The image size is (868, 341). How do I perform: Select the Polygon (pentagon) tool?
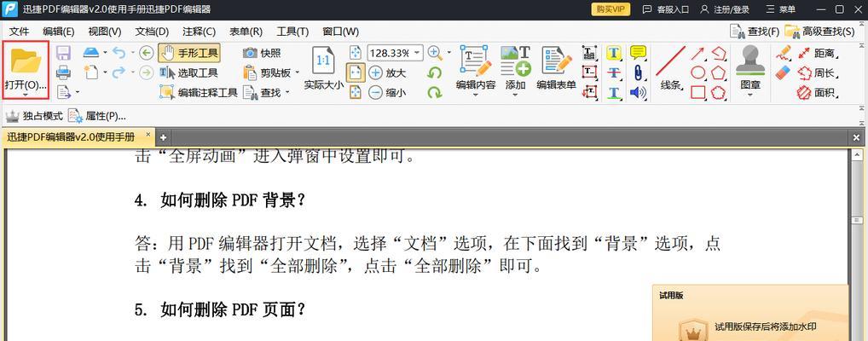coord(719,72)
